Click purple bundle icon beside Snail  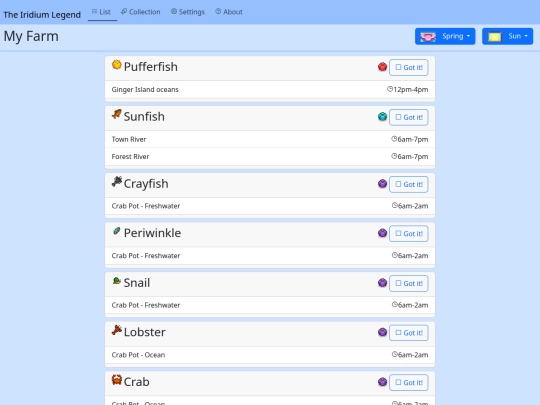pos(382,283)
